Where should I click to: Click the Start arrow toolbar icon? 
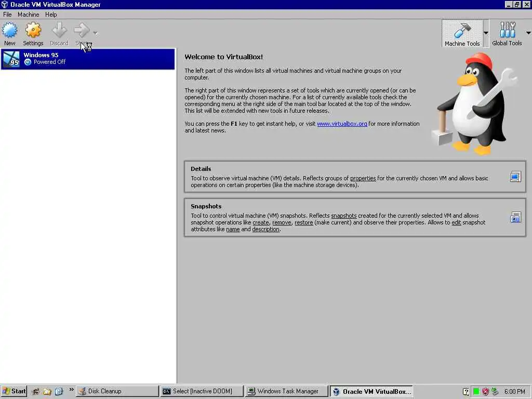(82, 30)
